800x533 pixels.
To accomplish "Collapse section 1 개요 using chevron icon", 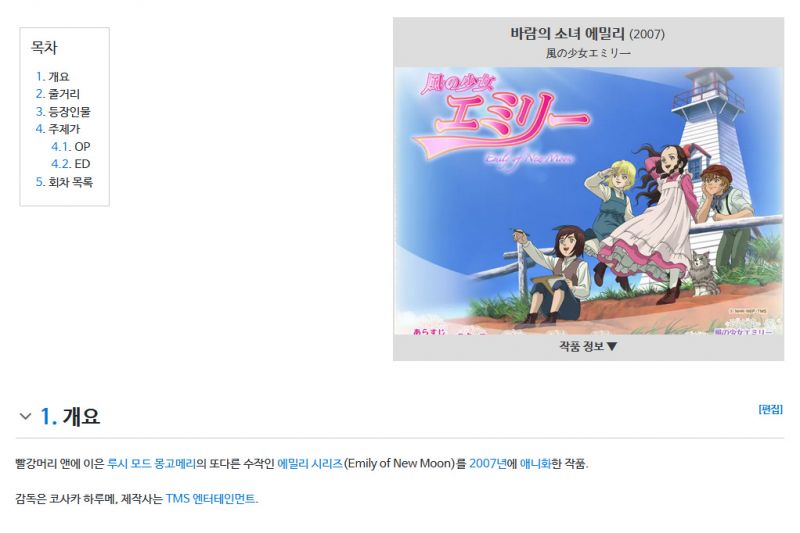I will [x=25, y=416].
